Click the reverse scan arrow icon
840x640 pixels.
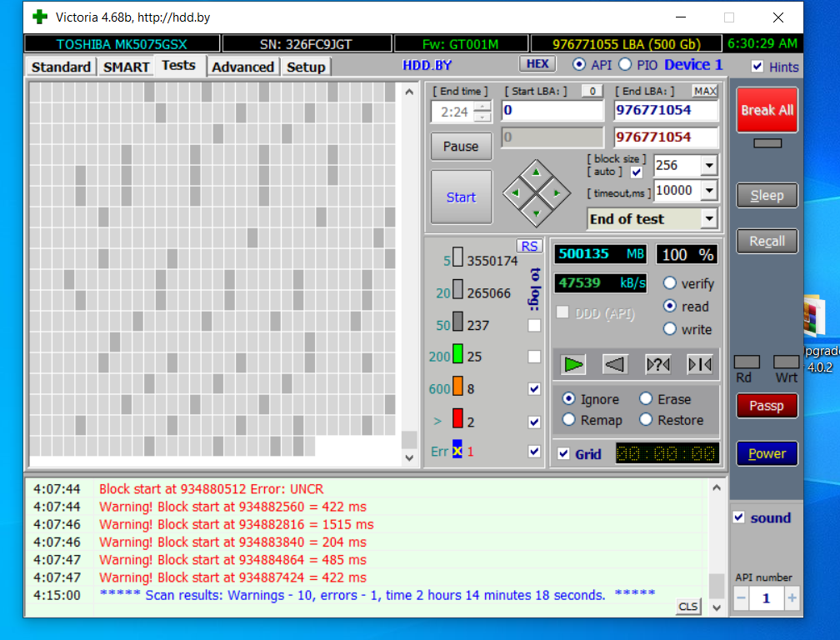614,365
